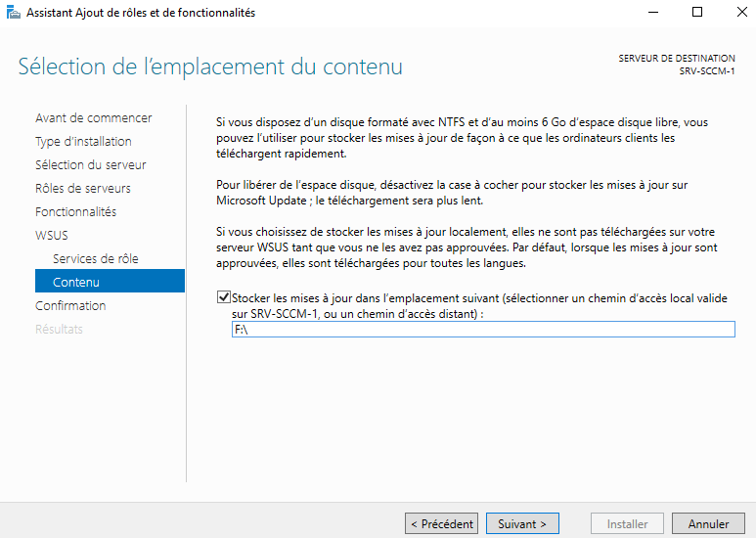Viewport: 756px width, 538px height.
Task: Uncheck the Stocker les mises à jour checkbox
Action: [224, 297]
